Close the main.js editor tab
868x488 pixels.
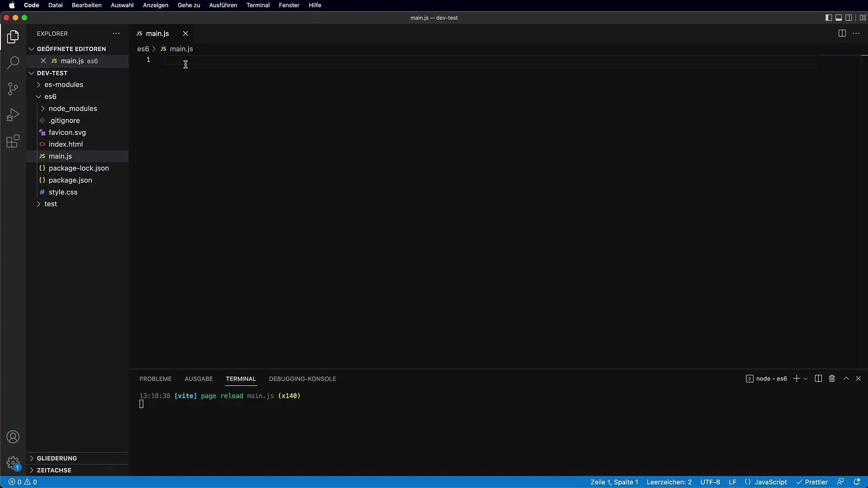185,33
